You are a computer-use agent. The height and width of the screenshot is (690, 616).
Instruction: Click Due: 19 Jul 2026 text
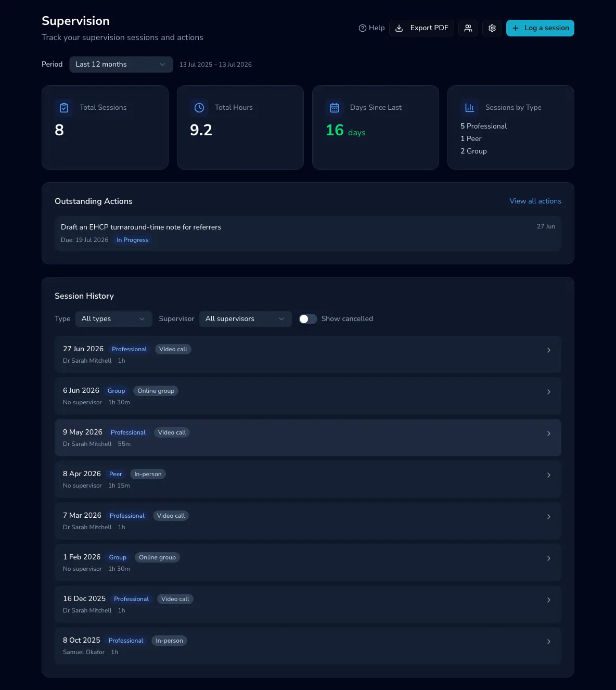tap(84, 240)
